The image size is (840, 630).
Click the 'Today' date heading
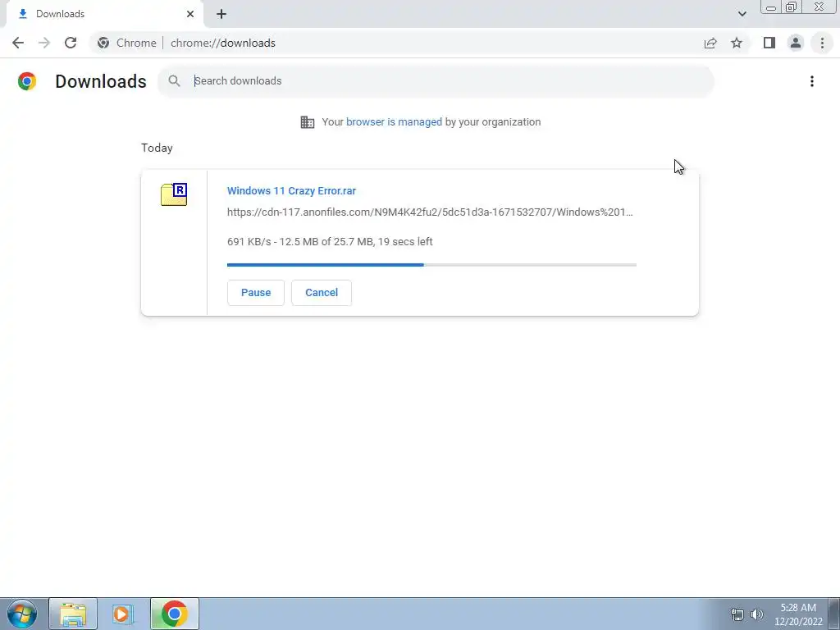[x=157, y=148]
